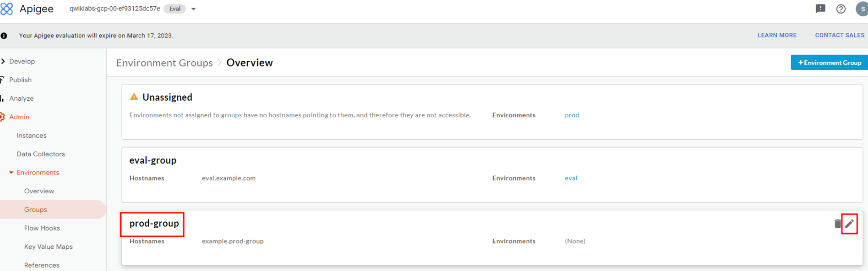Select Groups in sidebar
868x271 pixels.
tap(36, 209)
